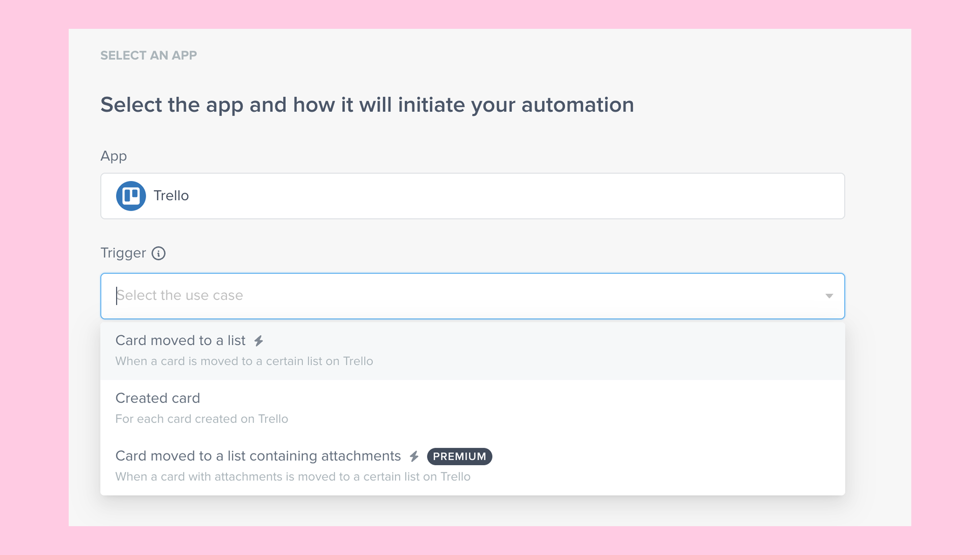
Task: Choose the 'Created card' trigger option
Action: 158,398
